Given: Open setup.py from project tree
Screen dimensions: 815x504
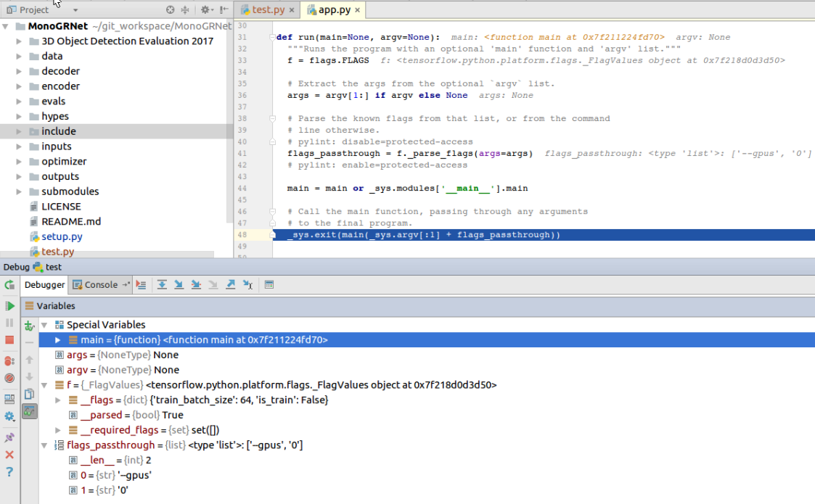Looking at the screenshot, I should pos(62,237).
